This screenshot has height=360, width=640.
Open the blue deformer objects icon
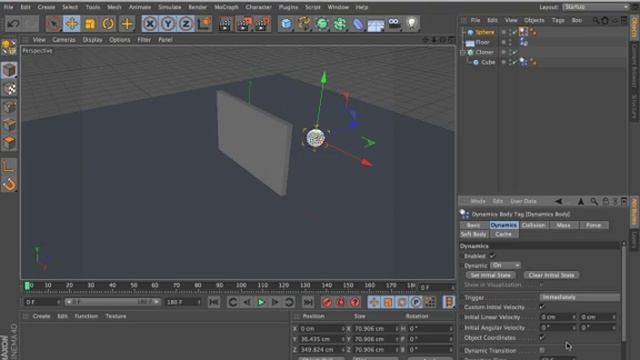point(358,24)
